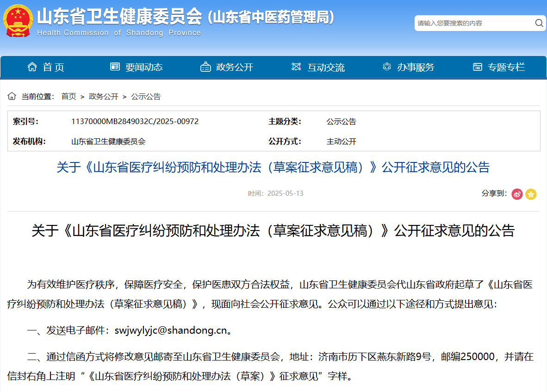Click the services icon beside 办事服务

tap(387, 67)
